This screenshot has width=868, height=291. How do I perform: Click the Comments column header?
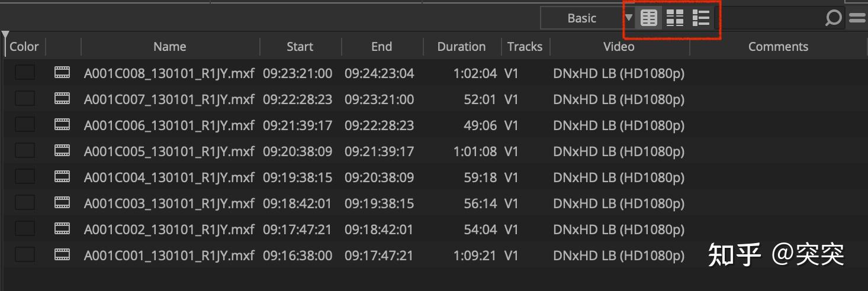778,47
